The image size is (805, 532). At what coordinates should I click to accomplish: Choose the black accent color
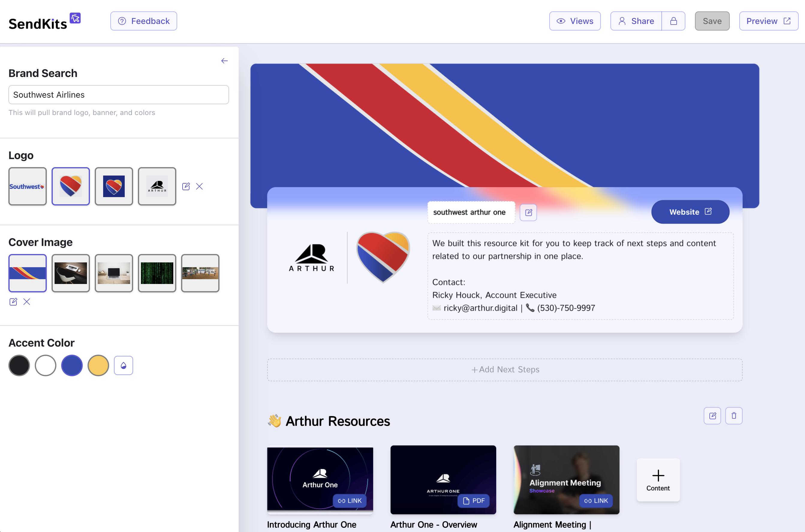(x=19, y=365)
